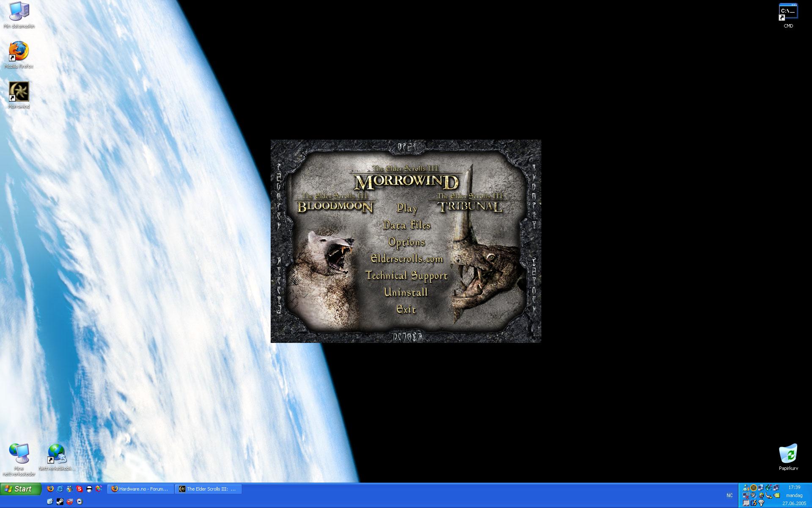Click the green satellite dish tray icon
The width and height of the screenshot is (812, 508).
point(769,488)
